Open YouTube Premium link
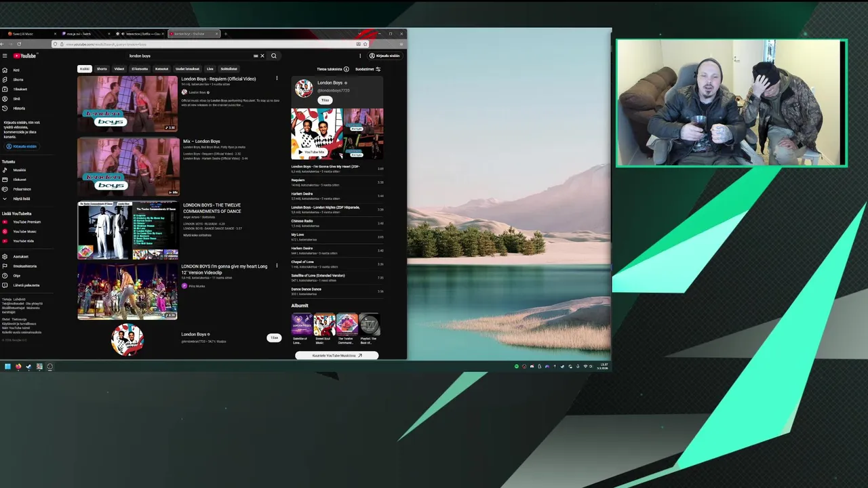This screenshot has height=488, width=868. (26, 222)
